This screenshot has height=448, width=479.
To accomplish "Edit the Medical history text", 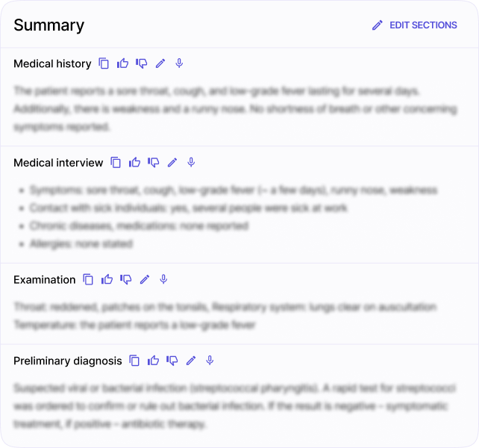I will pos(160,63).
